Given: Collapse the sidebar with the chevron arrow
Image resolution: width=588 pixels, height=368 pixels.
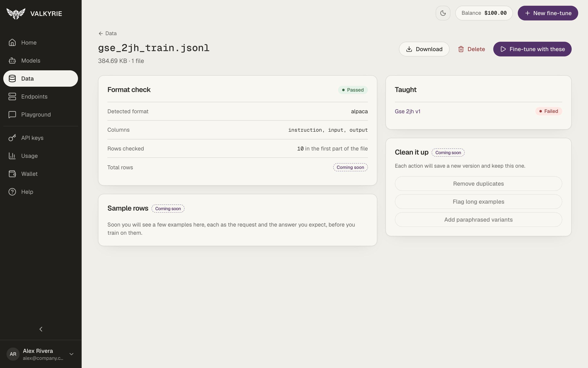Looking at the screenshot, I should (41, 329).
